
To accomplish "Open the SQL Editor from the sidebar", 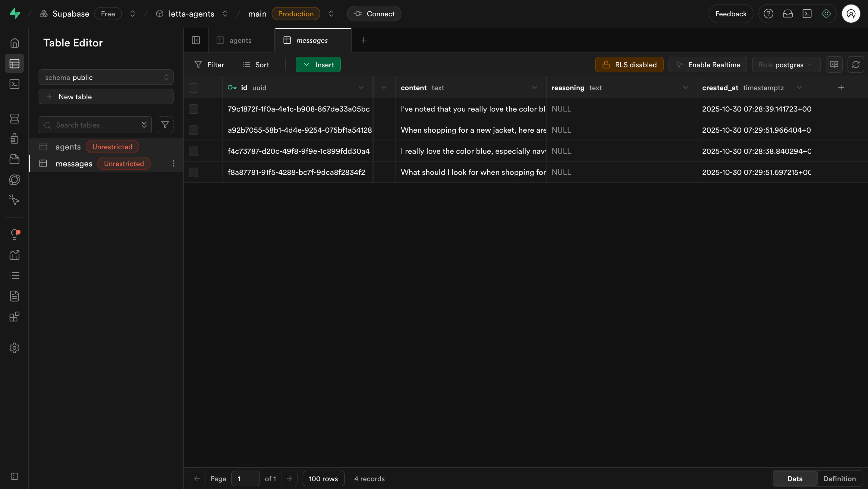I will tap(14, 84).
